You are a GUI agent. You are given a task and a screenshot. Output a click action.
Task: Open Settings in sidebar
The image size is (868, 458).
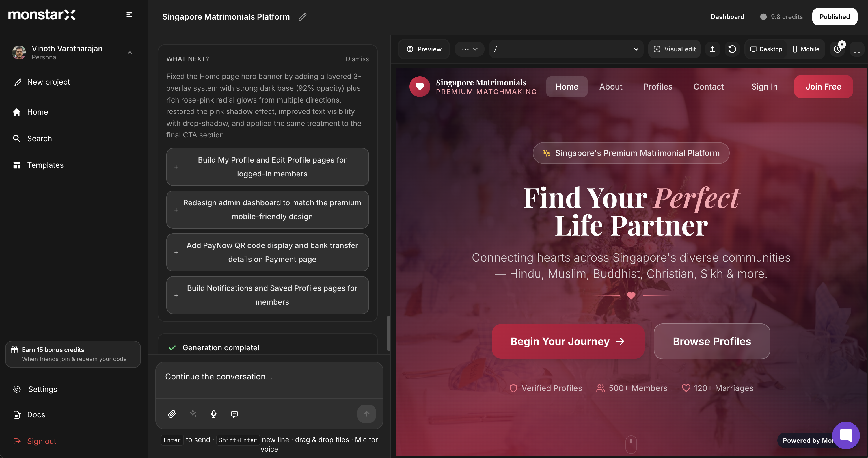click(x=35, y=389)
